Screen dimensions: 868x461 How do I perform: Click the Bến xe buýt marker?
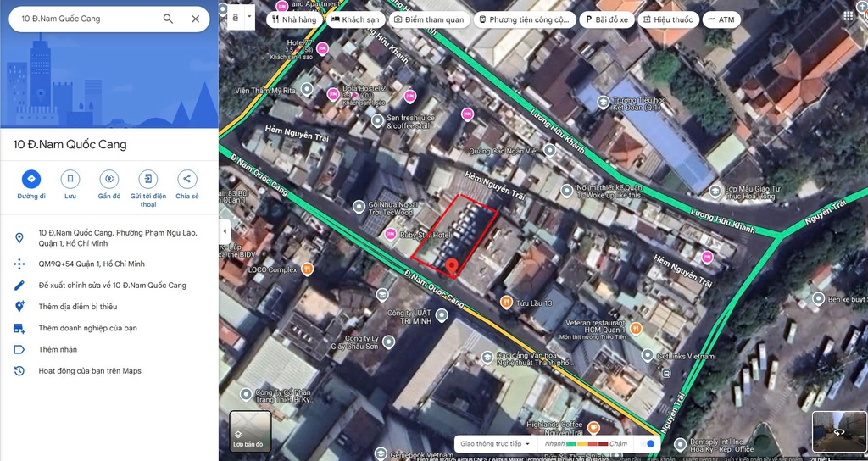tap(818, 299)
